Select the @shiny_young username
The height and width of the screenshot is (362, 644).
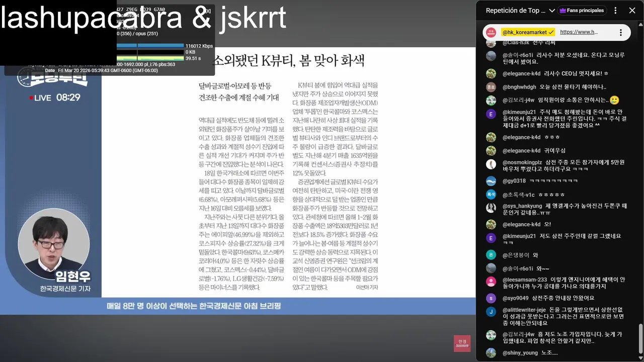520,353
